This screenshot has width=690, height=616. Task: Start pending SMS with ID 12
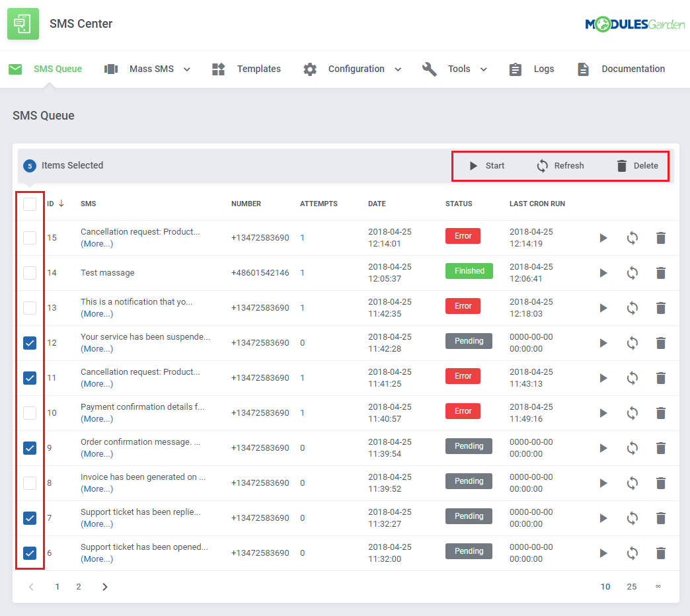[x=603, y=343]
